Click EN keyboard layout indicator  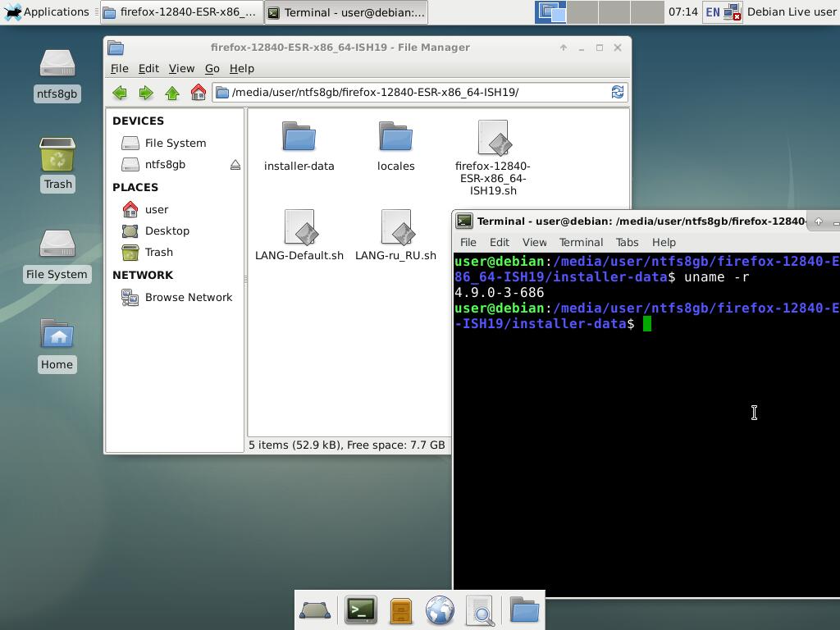click(x=713, y=11)
